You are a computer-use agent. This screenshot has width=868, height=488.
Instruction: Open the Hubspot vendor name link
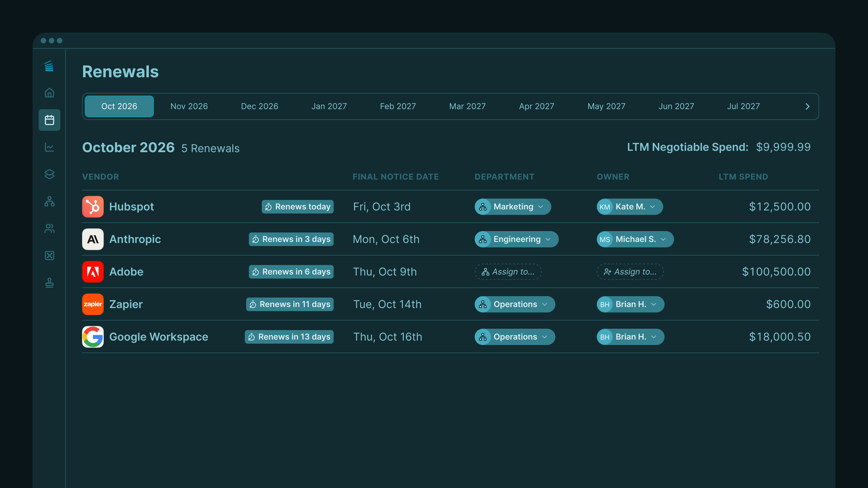coord(132,207)
